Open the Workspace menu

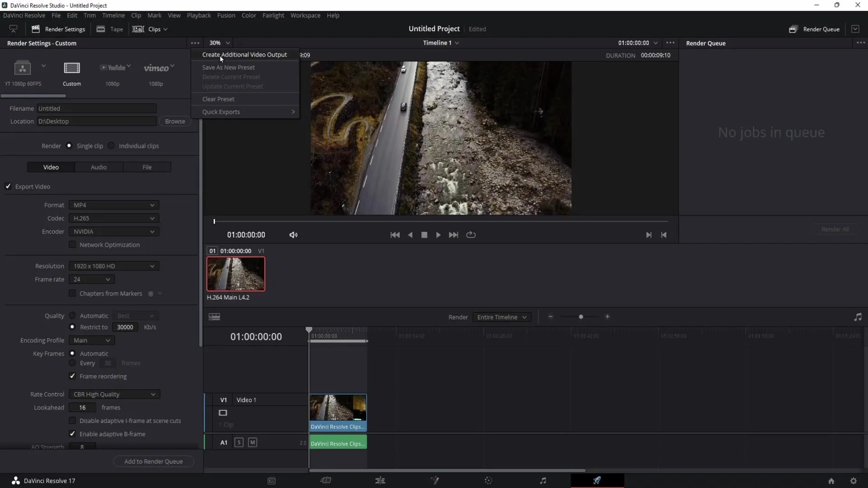pyautogui.click(x=305, y=15)
